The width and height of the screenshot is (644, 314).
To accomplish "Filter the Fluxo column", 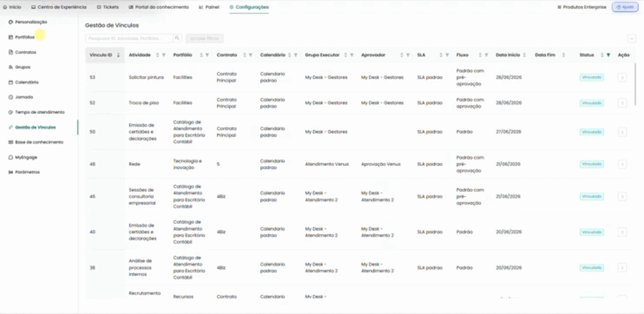I will pos(486,55).
